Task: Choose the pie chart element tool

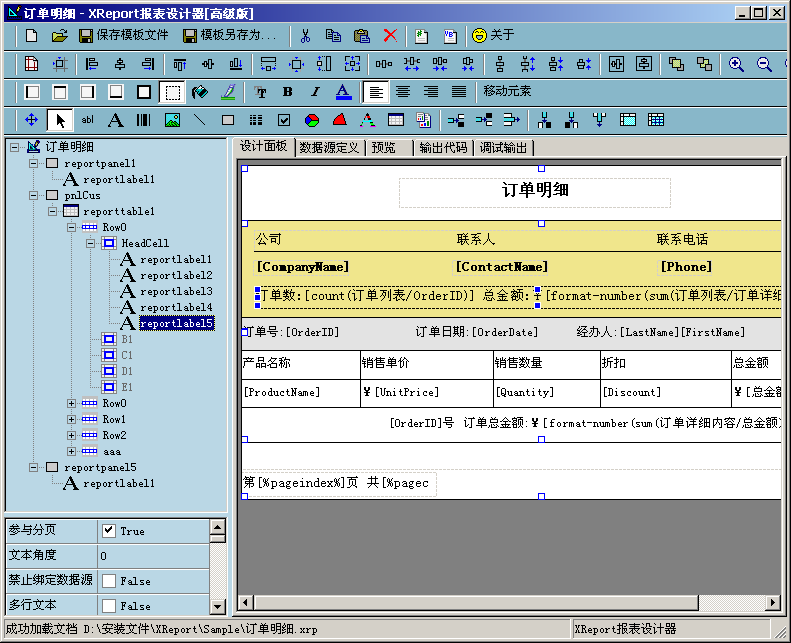Action: tap(312, 120)
